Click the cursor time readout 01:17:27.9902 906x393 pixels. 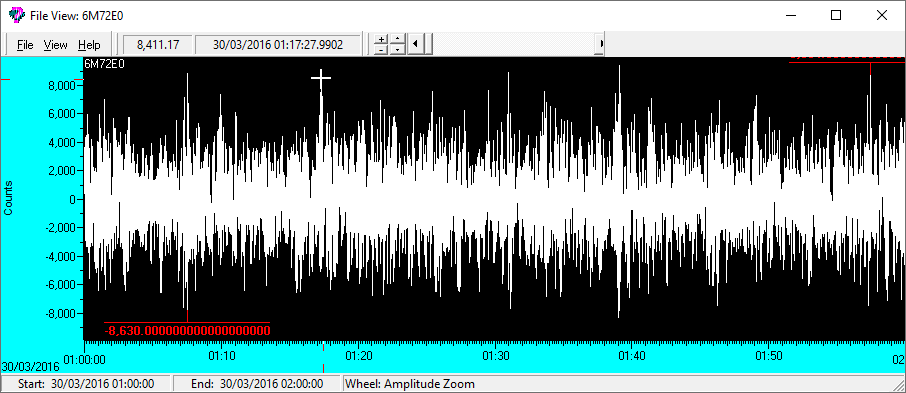point(278,45)
